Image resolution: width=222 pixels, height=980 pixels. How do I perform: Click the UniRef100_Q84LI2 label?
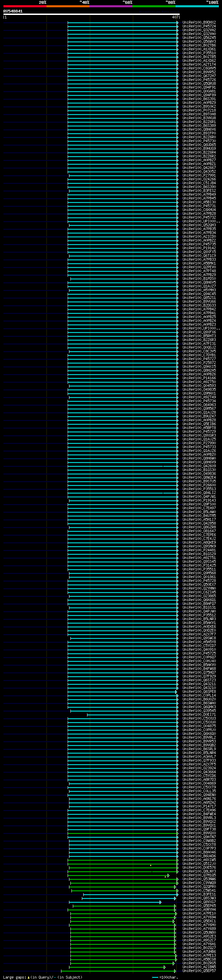tap(199, 493)
